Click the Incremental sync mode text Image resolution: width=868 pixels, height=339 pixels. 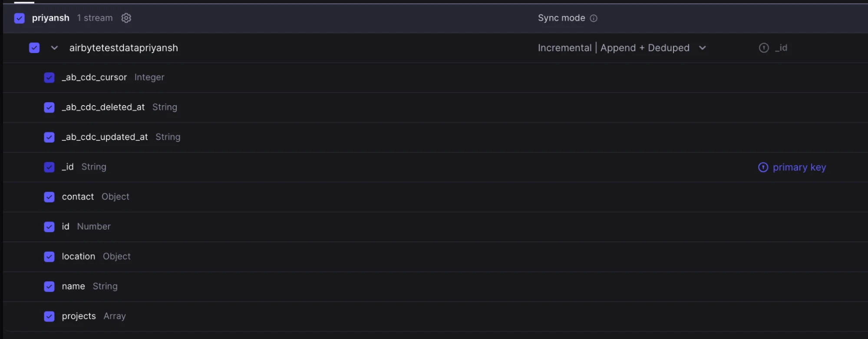564,48
